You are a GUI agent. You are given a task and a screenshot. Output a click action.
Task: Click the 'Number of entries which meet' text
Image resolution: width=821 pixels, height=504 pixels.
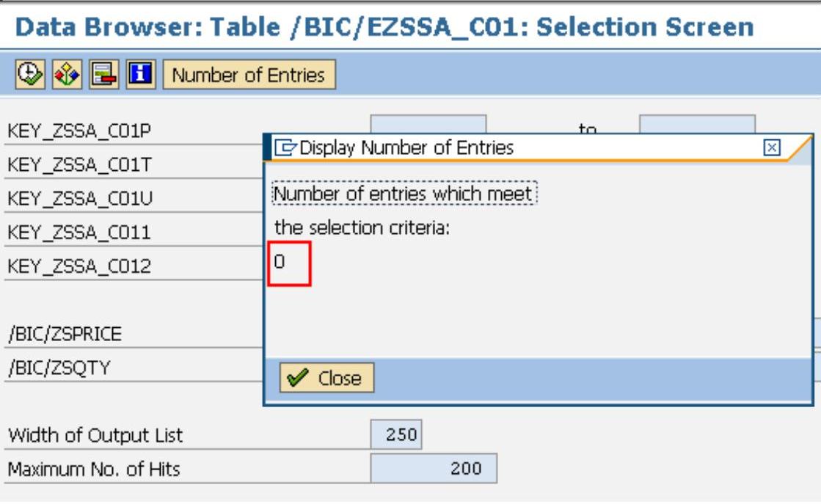[404, 194]
